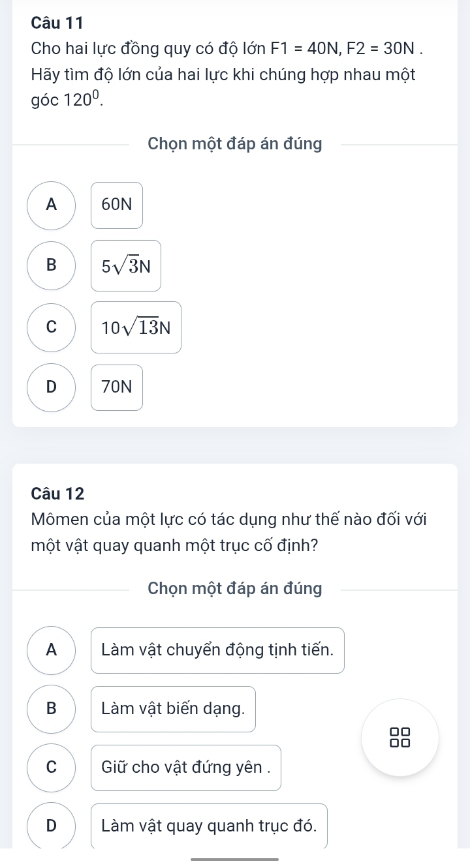
Task: Select circle C for Câu 12
Action: (52, 768)
